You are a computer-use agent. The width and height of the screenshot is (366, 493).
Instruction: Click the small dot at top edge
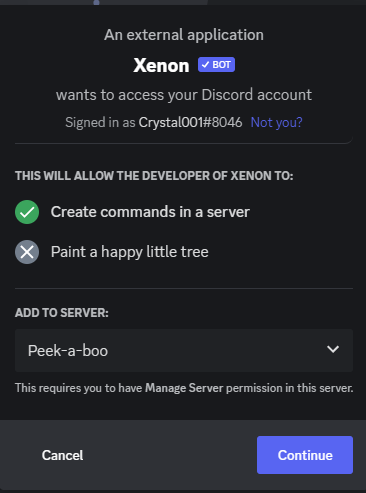coord(96,2)
